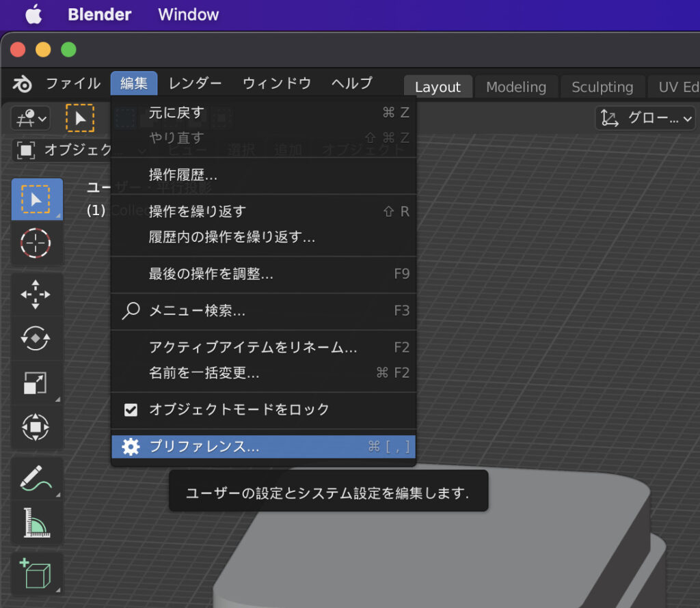Select the Cursor tool in the toolbar
Viewport: 700px width, 608px height.
click(36, 243)
